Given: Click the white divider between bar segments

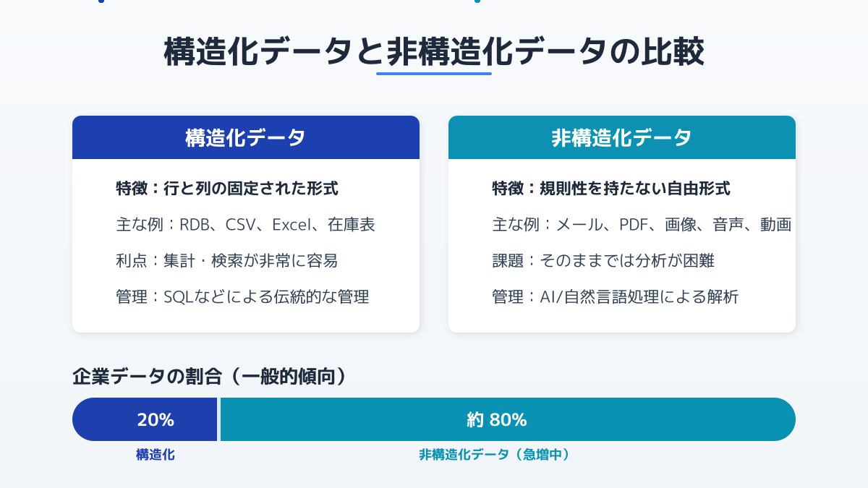Looking at the screenshot, I should (x=218, y=419).
